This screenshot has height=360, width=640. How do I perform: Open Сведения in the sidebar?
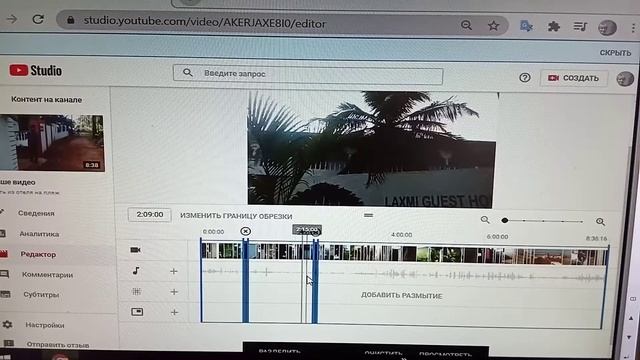click(36, 213)
